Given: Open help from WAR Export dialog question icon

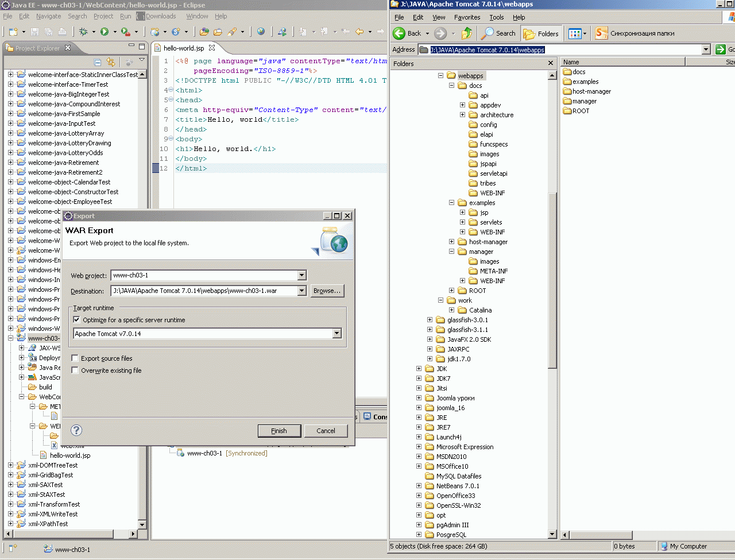Looking at the screenshot, I should (x=76, y=430).
